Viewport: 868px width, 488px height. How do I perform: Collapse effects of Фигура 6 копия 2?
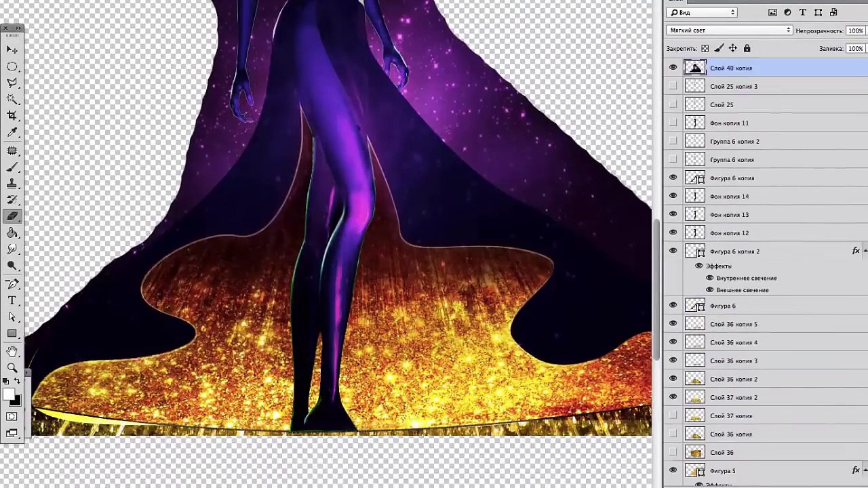(x=865, y=251)
